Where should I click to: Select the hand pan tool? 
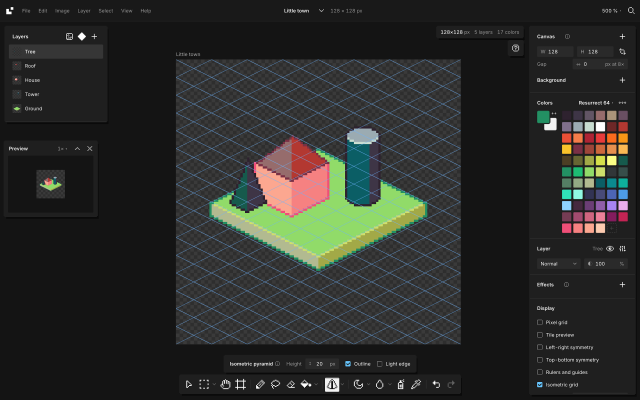click(x=225, y=384)
